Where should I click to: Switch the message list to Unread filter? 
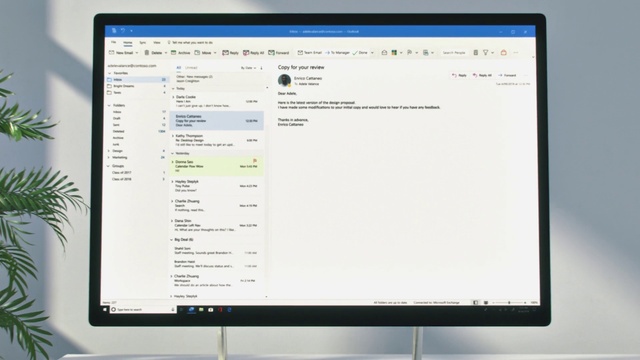191,68
